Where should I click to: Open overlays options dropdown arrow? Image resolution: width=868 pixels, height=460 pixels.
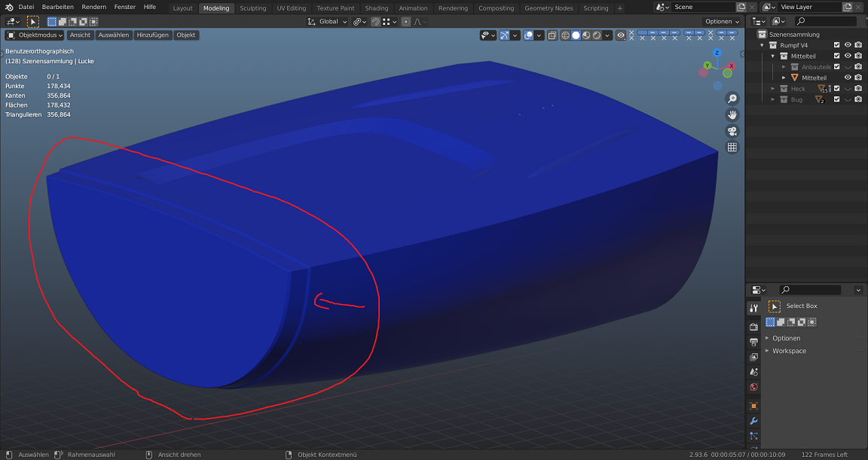point(539,35)
